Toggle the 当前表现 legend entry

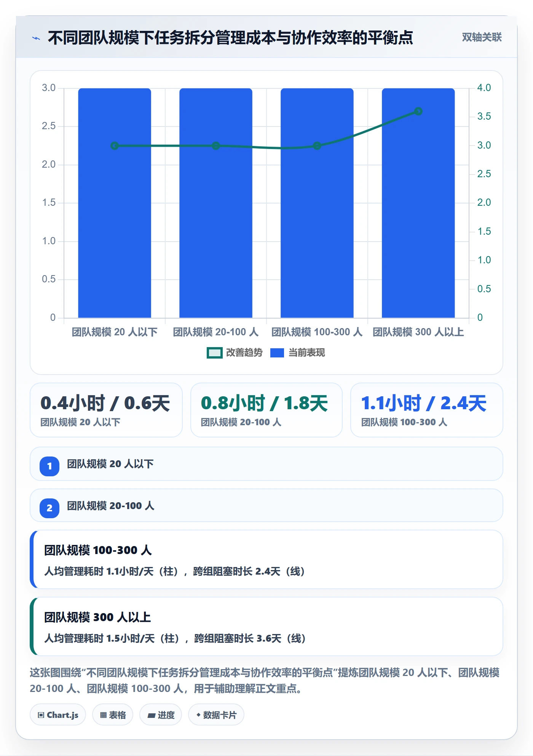click(x=298, y=353)
